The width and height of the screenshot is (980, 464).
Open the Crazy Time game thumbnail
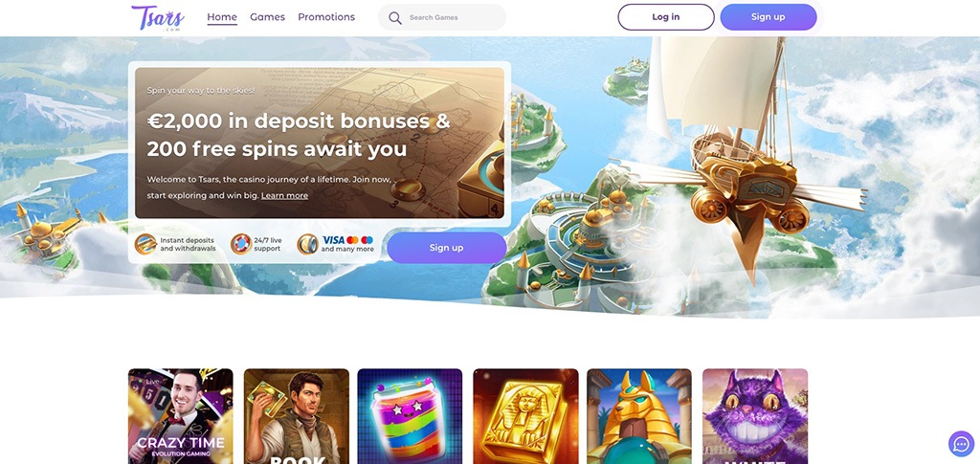click(x=181, y=416)
